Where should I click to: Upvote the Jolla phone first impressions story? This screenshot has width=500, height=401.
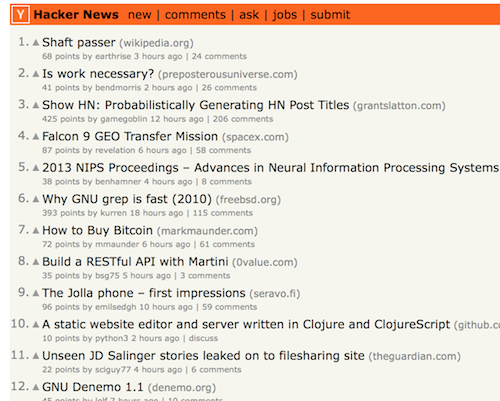click(36, 293)
